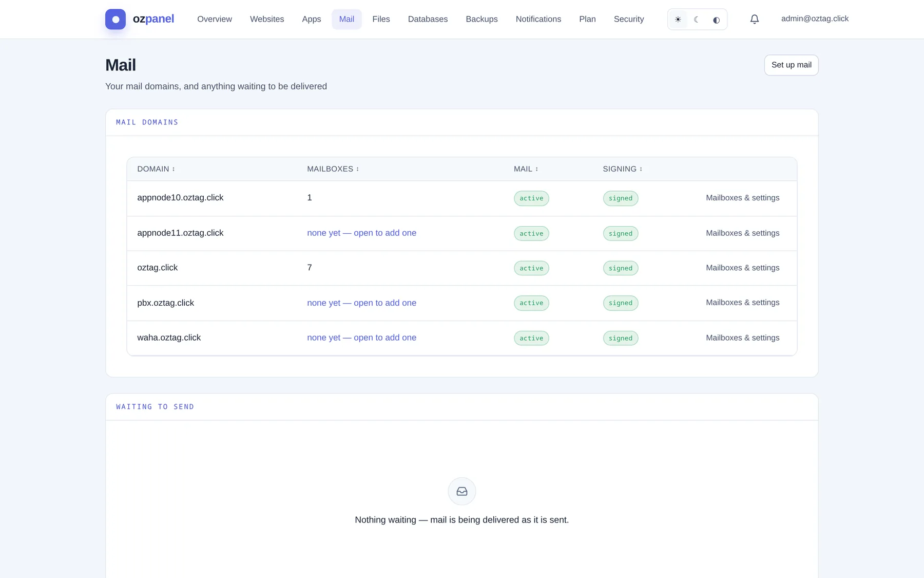
Task: Click the Set up mail button
Action: pos(791,65)
